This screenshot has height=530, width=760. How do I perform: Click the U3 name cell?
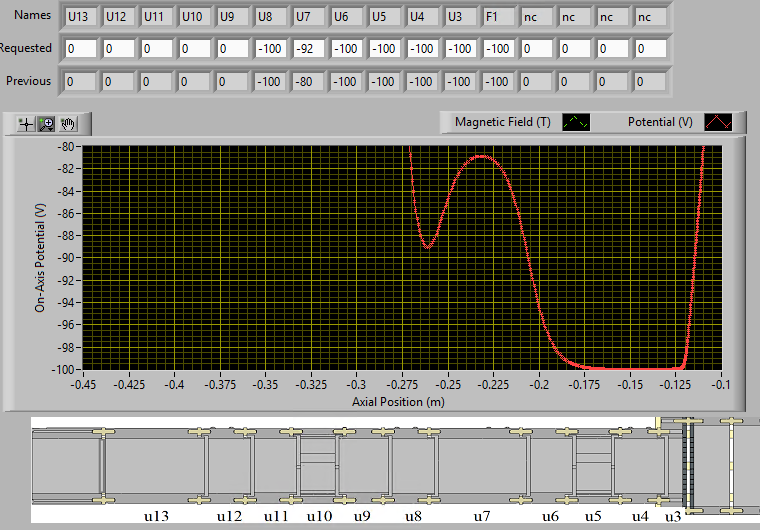[460, 16]
